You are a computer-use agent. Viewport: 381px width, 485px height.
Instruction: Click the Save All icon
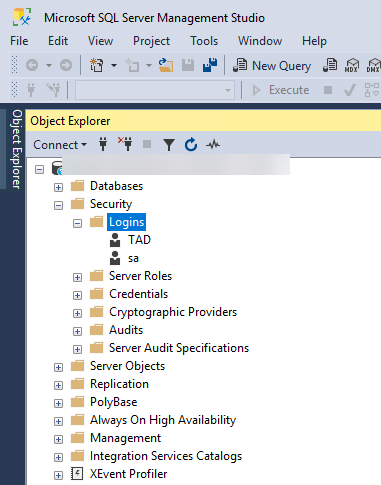pos(210,65)
